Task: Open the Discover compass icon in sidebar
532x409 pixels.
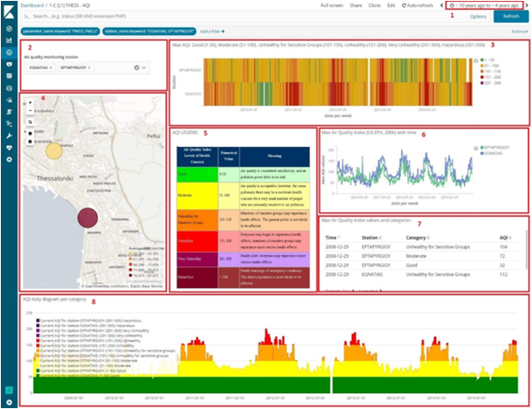Action: 9,29
